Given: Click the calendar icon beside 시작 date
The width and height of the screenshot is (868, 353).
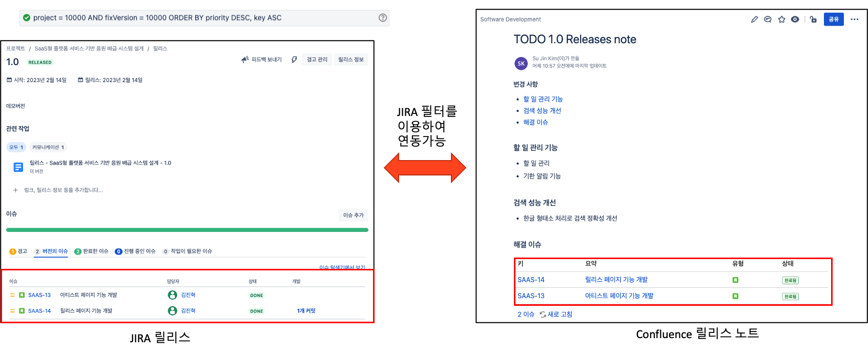Looking at the screenshot, I should click(x=9, y=80).
